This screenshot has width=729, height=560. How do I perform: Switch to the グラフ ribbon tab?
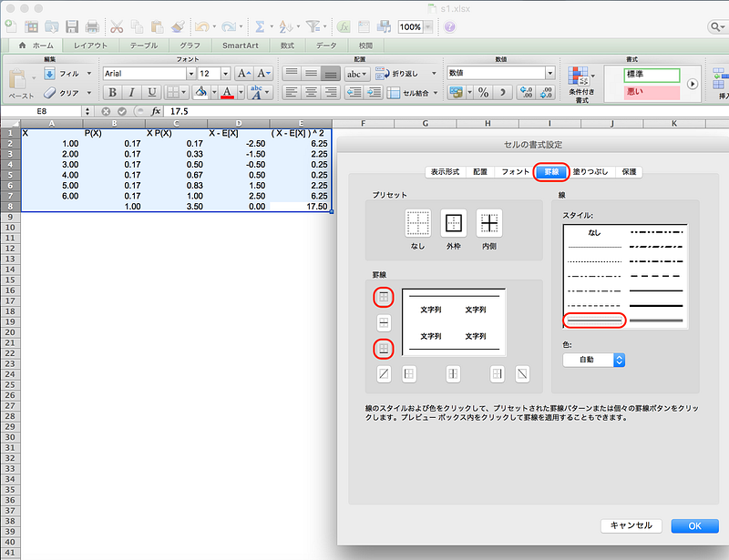click(x=190, y=46)
